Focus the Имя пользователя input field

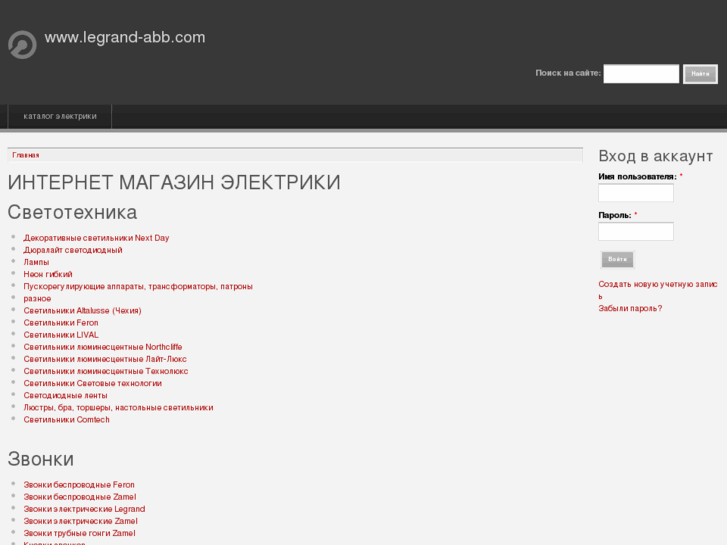click(636, 193)
